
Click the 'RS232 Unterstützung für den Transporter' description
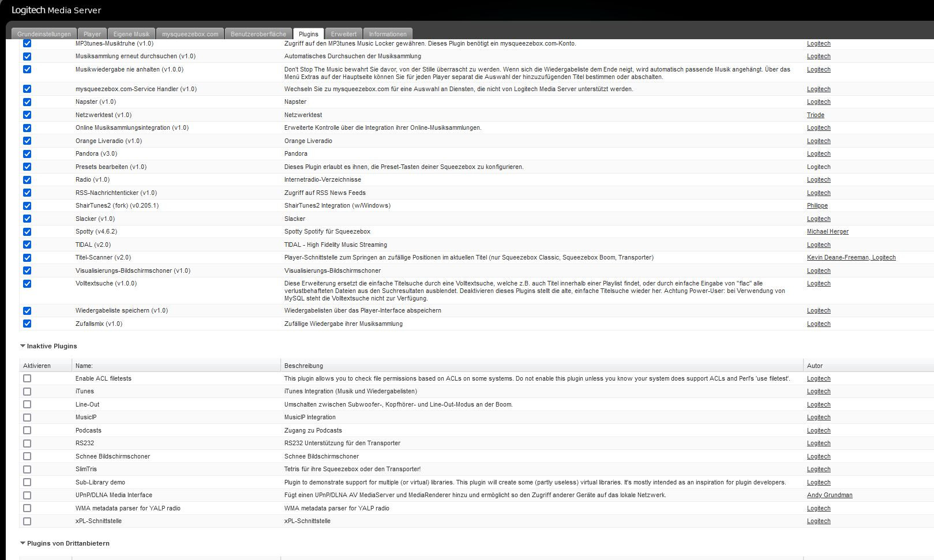342,444
